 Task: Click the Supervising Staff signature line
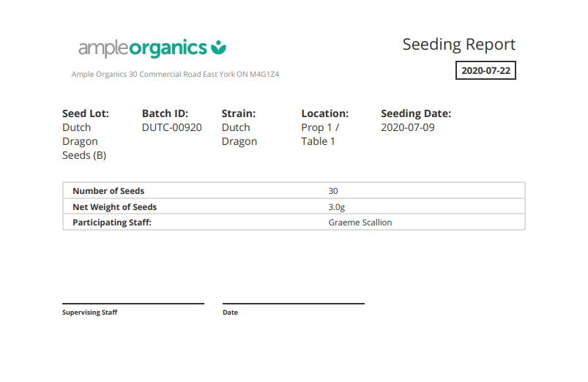tap(133, 303)
